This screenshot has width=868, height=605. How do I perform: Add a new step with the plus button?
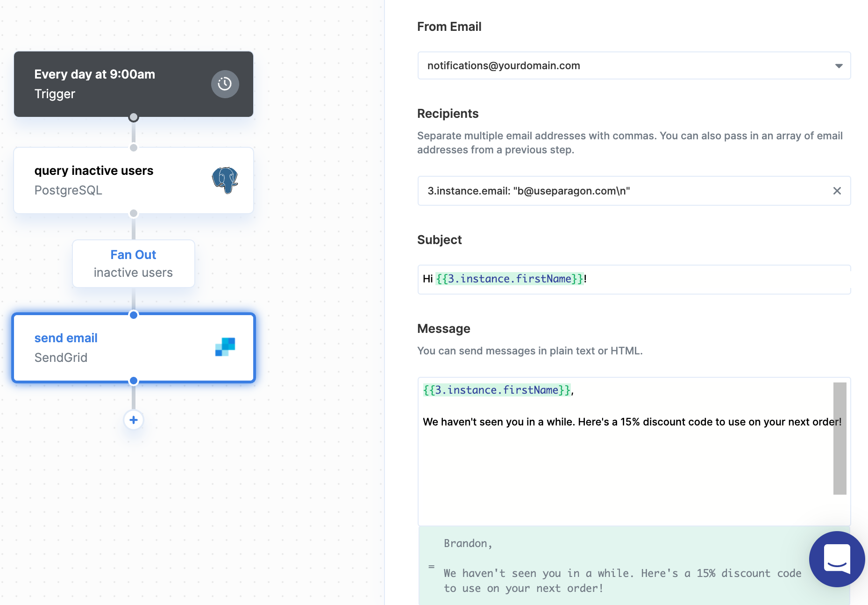tap(134, 420)
